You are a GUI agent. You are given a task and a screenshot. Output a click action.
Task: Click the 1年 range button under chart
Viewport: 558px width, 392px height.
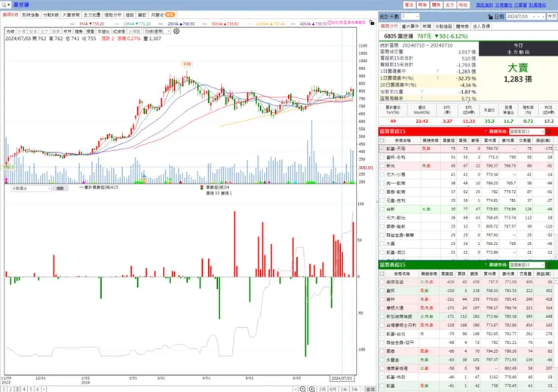coord(343,390)
